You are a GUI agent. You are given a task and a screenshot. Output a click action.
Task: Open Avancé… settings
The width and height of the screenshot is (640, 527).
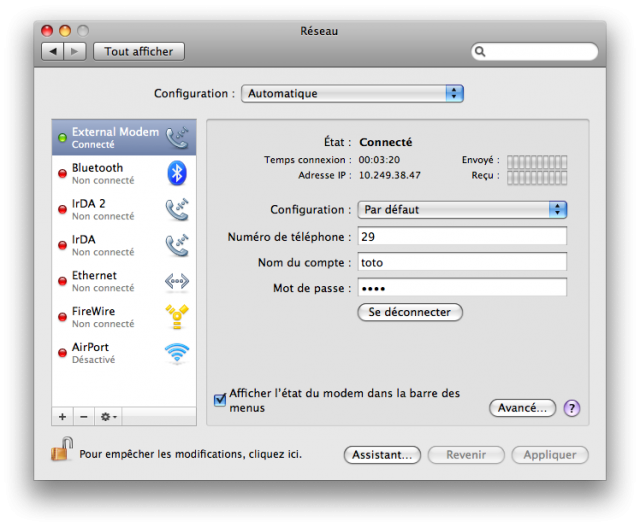pyautogui.click(x=522, y=408)
